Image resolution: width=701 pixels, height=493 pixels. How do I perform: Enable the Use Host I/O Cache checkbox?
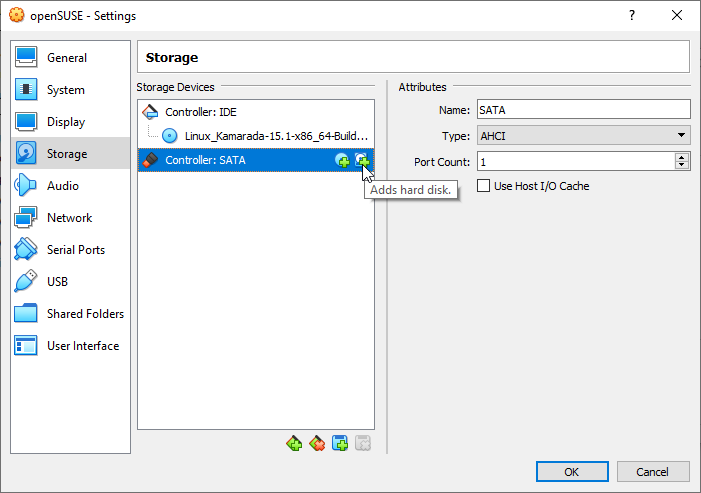pyautogui.click(x=484, y=186)
